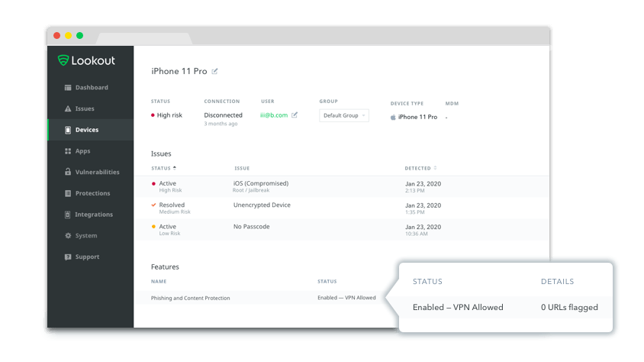Expand the Default Group dropdown
This screenshot has height=362, width=644.
click(x=343, y=116)
